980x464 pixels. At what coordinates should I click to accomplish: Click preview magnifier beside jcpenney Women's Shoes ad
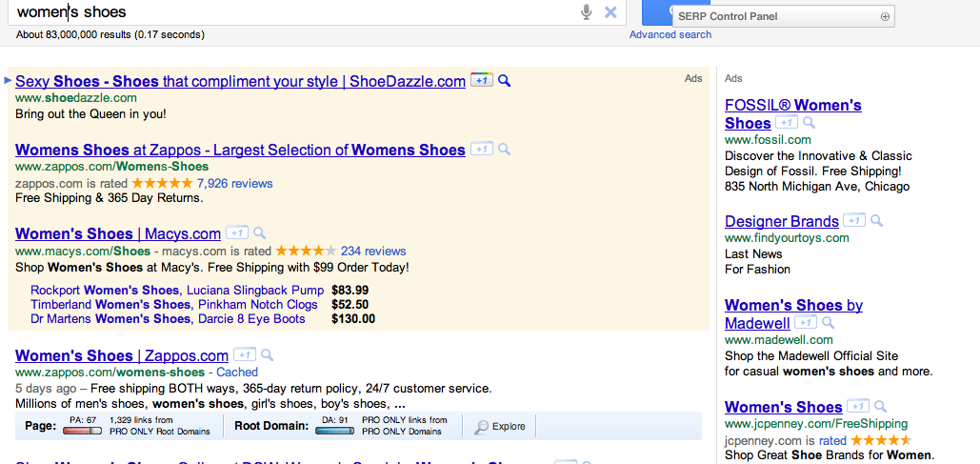[880, 405]
